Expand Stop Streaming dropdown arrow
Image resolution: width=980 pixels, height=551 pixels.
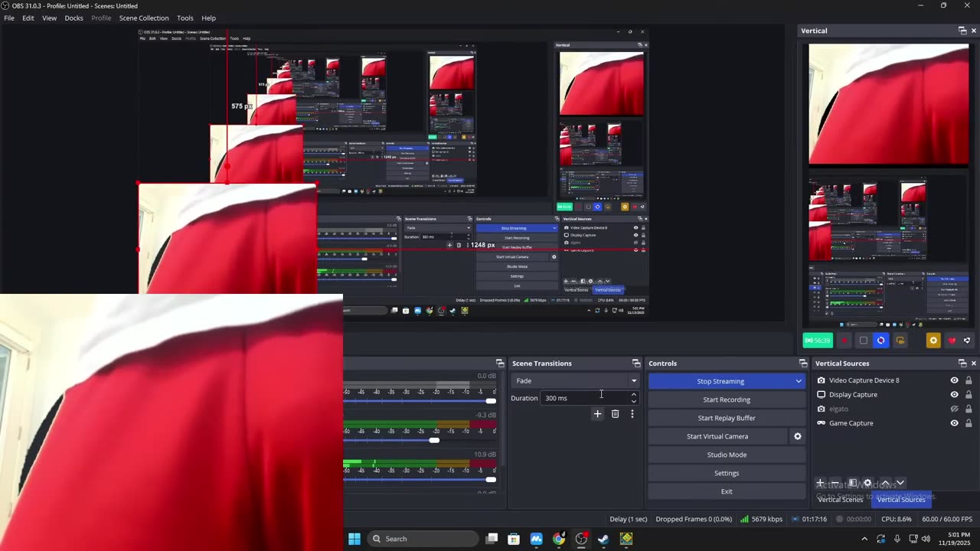tap(799, 381)
